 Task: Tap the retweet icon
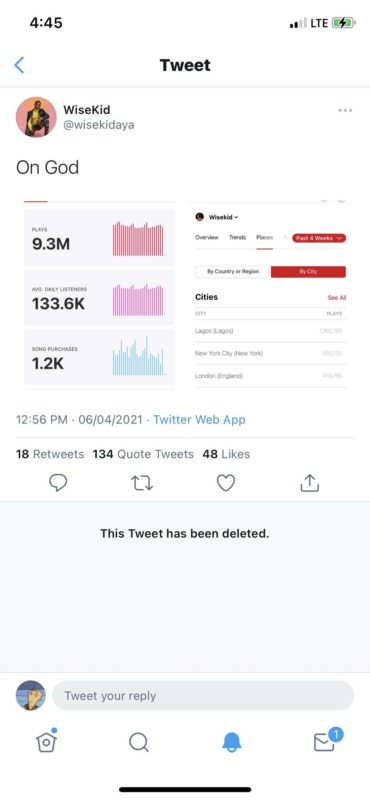[142, 483]
